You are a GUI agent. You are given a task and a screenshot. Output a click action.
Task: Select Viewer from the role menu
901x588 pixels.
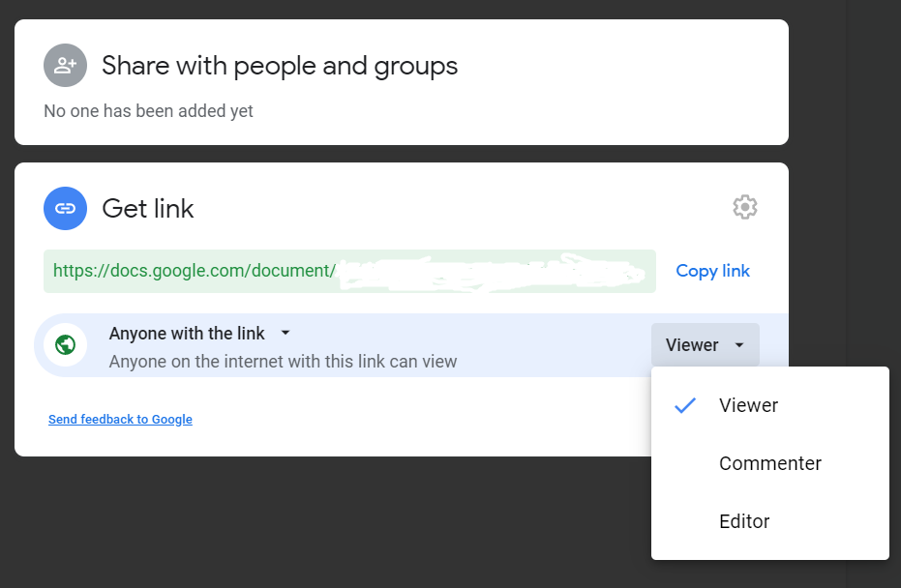(748, 405)
